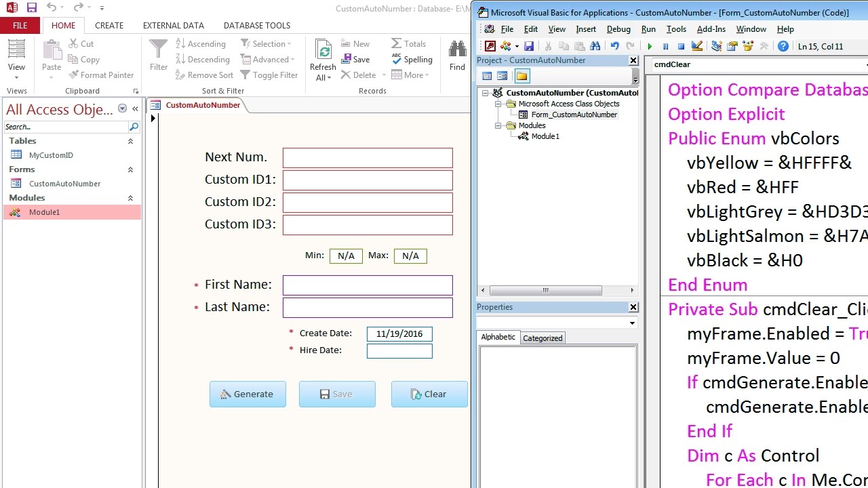The image size is (868, 488).
Task: Click the Toolbox icon in VBA toolbar
Action: [x=764, y=46]
